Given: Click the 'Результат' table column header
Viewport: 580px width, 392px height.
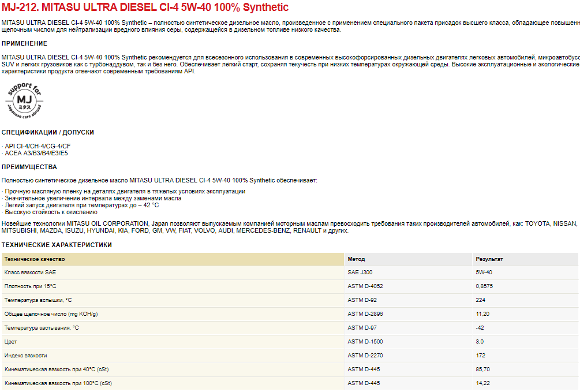Looking at the screenshot, I should [489, 259].
